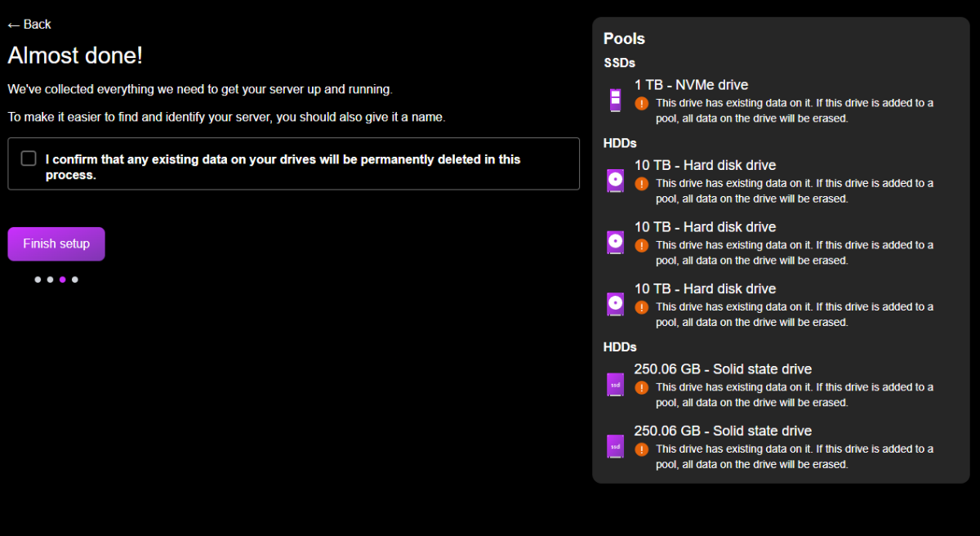This screenshot has height=536, width=980.
Task: Click the NVMe drive icon
Action: click(615, 100)
